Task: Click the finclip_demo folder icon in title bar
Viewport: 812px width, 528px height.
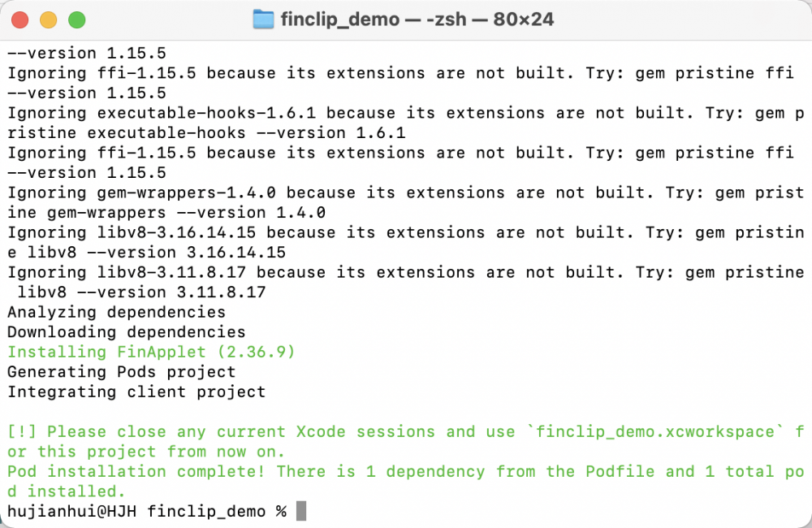Action: click(263, 19)
